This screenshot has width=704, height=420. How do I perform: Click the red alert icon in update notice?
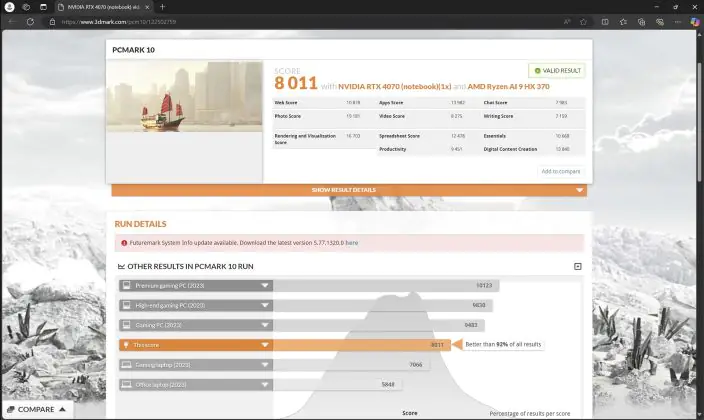click(124, 243)
